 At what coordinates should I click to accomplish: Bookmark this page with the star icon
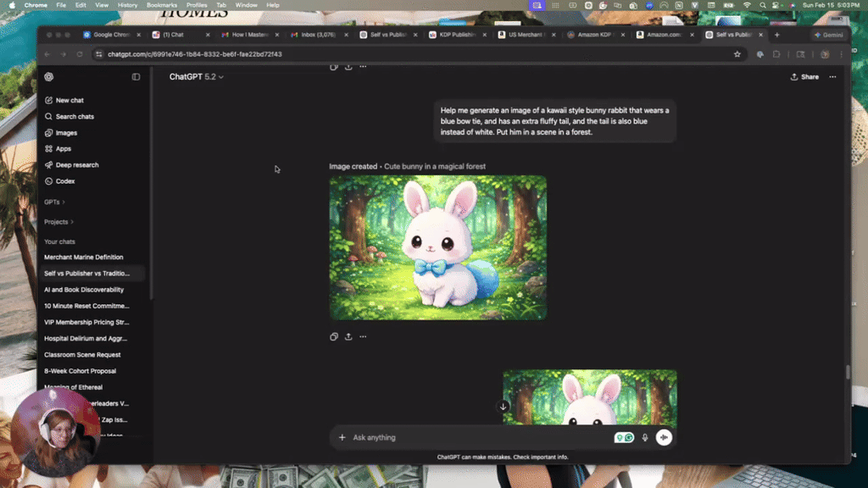(737, 53)
